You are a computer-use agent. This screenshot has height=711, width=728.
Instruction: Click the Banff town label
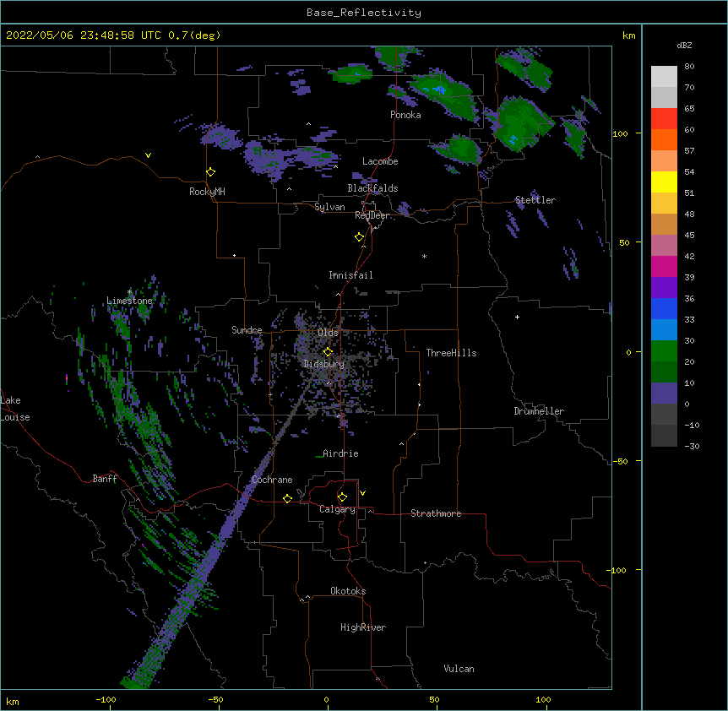105,479
